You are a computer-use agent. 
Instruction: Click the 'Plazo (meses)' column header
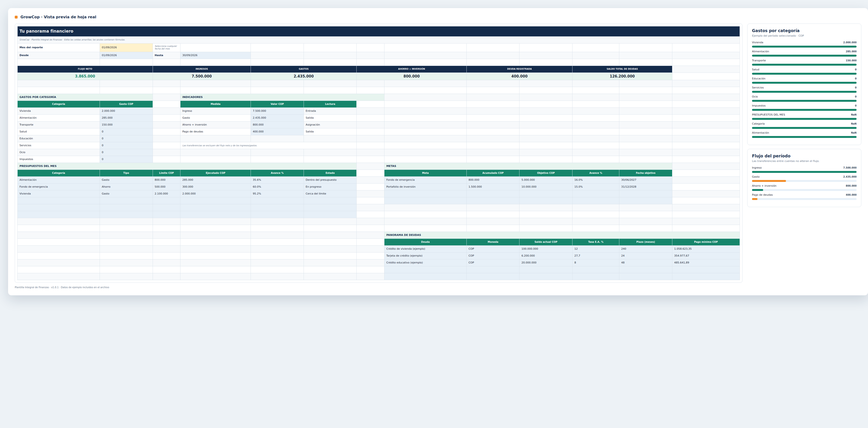click(645, 242)
